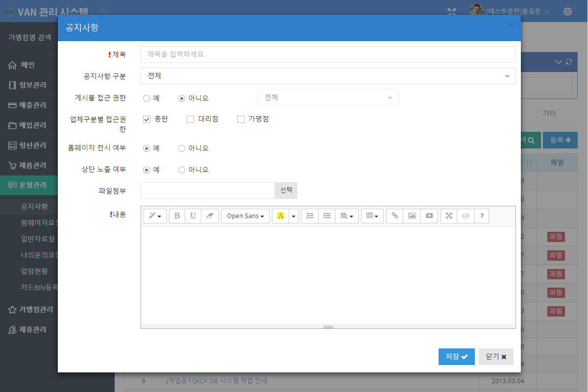The image size is (588, 392).
Task: Open the table insert dropdown
Action: [372, 216]
